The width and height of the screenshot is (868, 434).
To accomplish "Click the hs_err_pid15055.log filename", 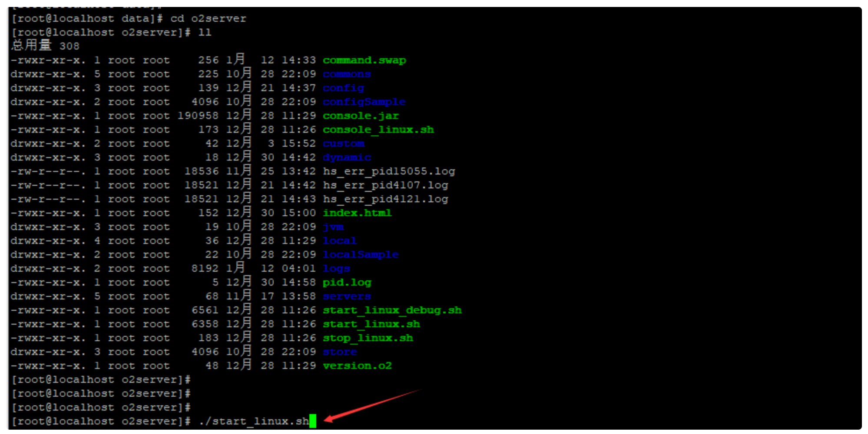I will click(x=388, y=171).
